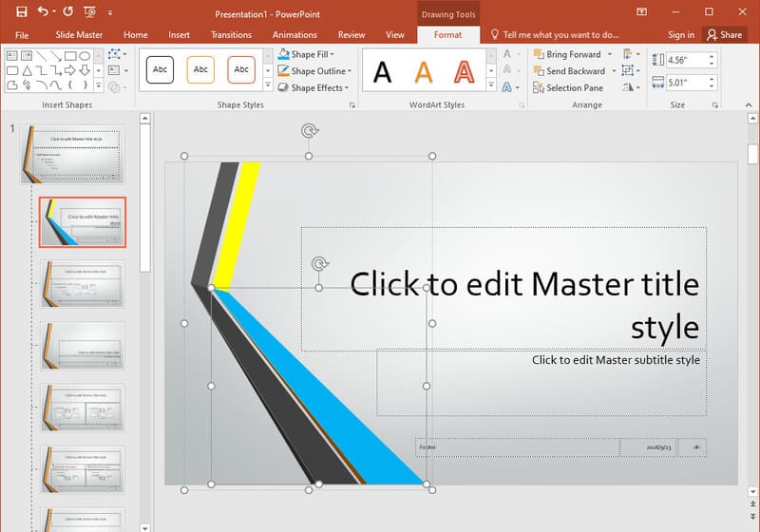Choose the orange gradient WordArt letter A

coord(424,71)
